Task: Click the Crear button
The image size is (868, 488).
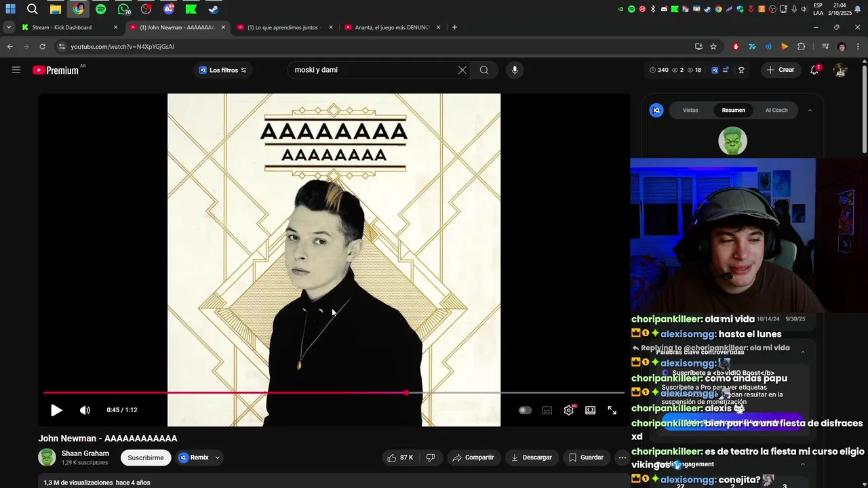Action: pyautogui.click(x=780, y=70)
